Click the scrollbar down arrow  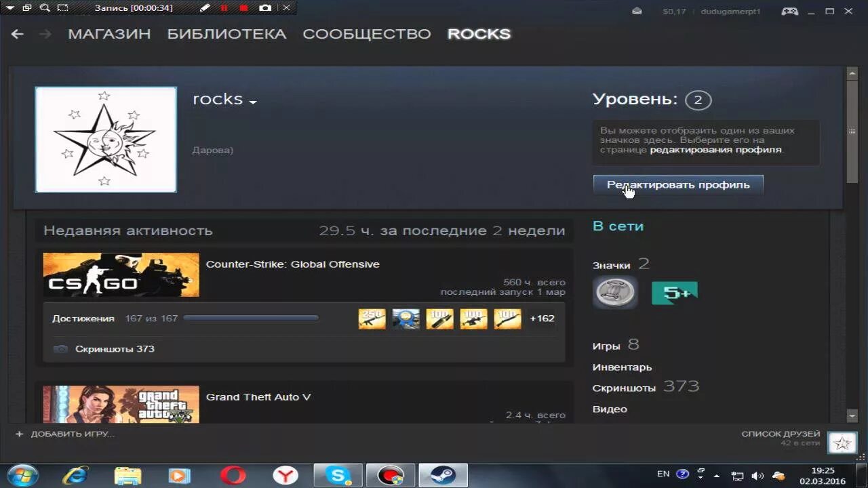tap(852, 415)
